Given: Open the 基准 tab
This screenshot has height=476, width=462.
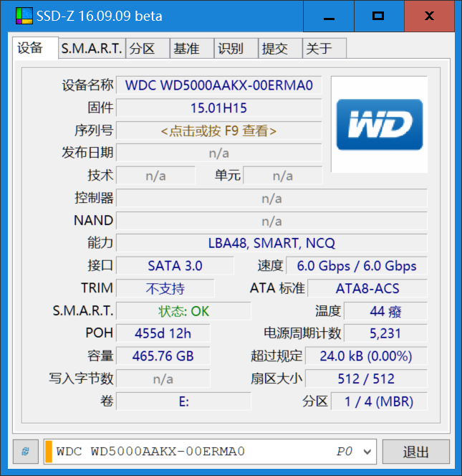Looking at the screenshot, I should click(x=192, y=48).
